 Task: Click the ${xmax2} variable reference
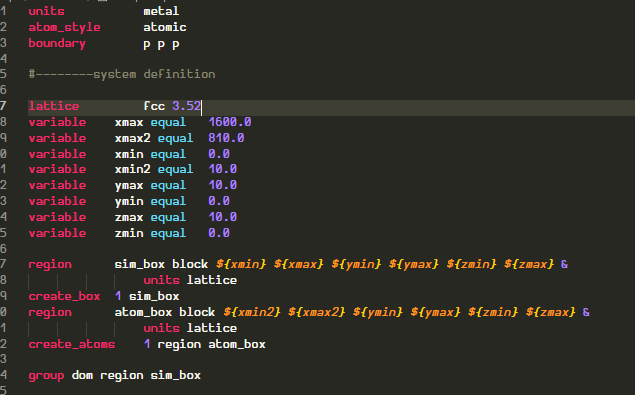click(x=317, y=312)
